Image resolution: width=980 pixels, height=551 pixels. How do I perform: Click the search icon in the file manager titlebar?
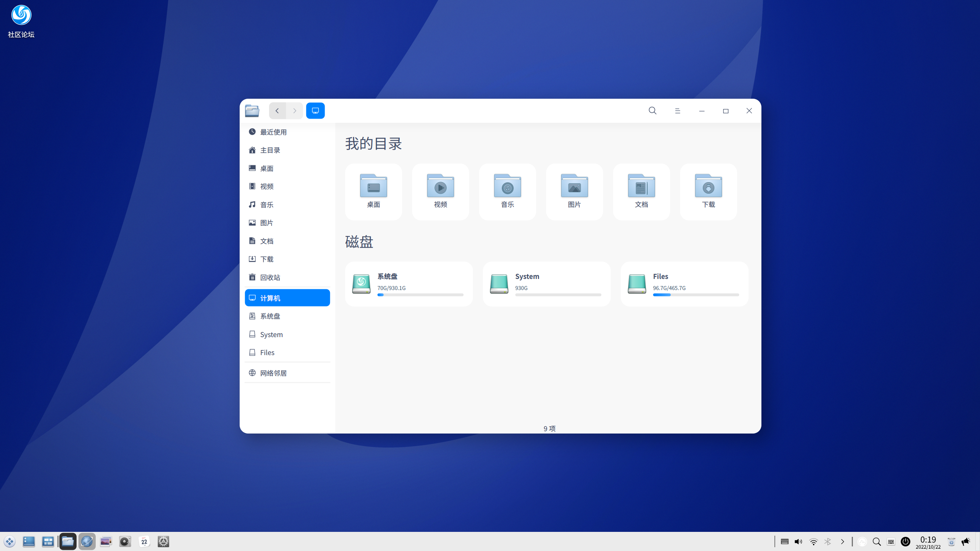tap(652, 111)
